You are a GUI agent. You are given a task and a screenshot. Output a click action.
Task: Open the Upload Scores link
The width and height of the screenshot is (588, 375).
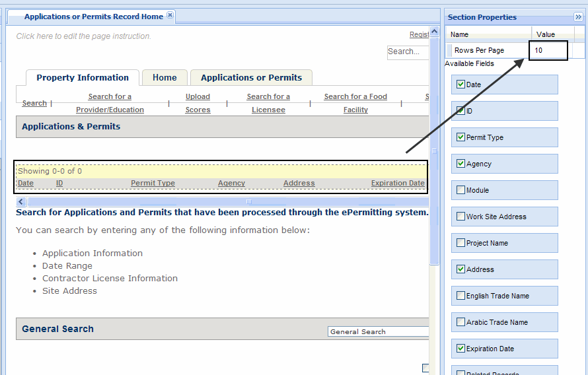(198, 103)
